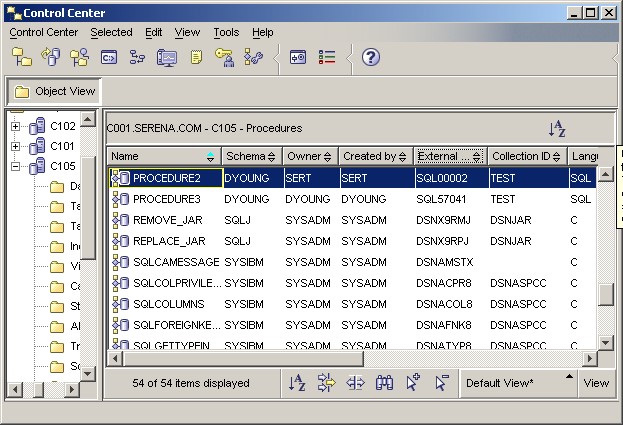The width and height of the screenshot is (623, 425).
Task: Open the License Center key icon
Action: point(224,57)
